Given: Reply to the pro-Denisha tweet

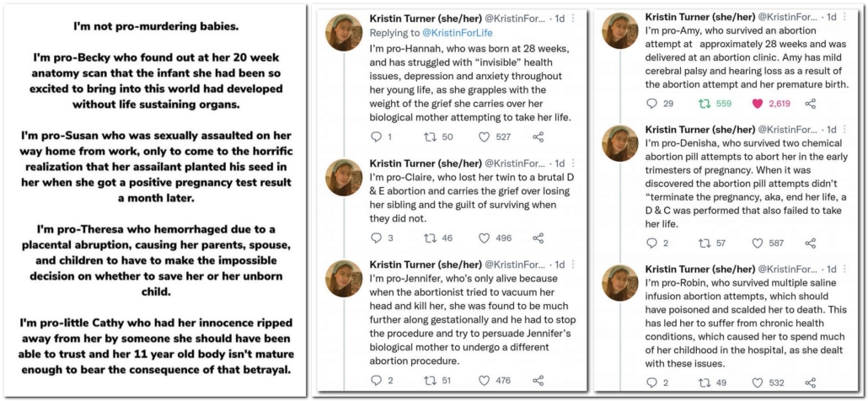Looking at the screenshot, I should pyautogui.click(x=651, y=243).
